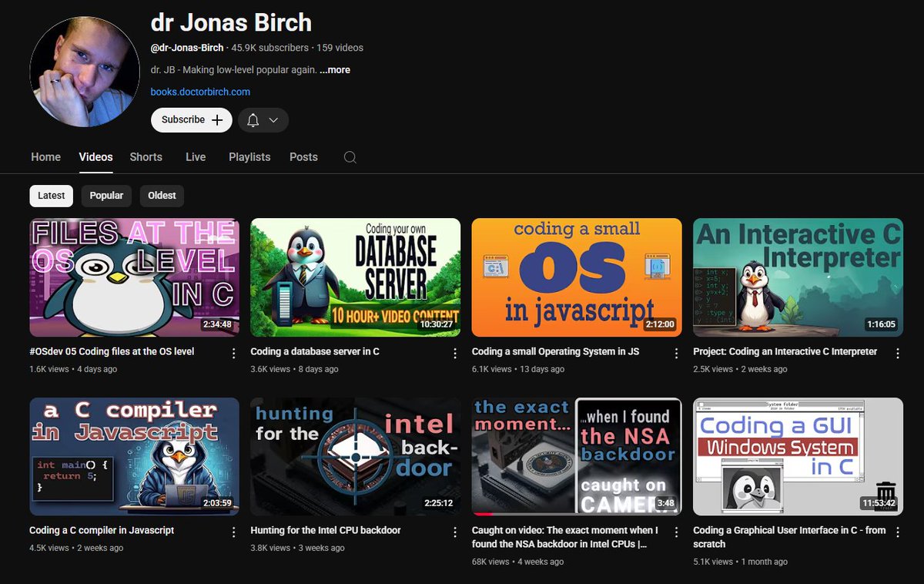Play the 'a C compiler in Javascript' thumbnail
Screen dimensions: 924x584
tap(134, 456)
